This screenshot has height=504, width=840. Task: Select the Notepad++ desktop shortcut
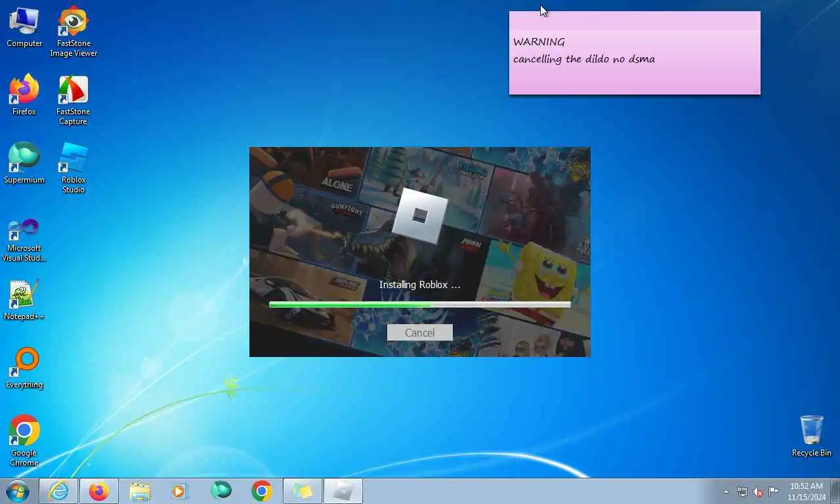[24, 301]
